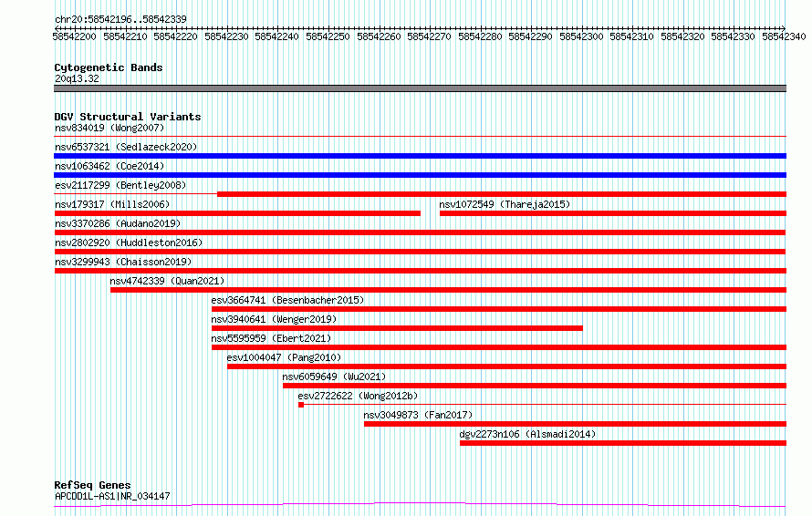Click the Cytogenetic Bands track heading
The height and width of the screenshot is (516, 812).
pos(109,67)
